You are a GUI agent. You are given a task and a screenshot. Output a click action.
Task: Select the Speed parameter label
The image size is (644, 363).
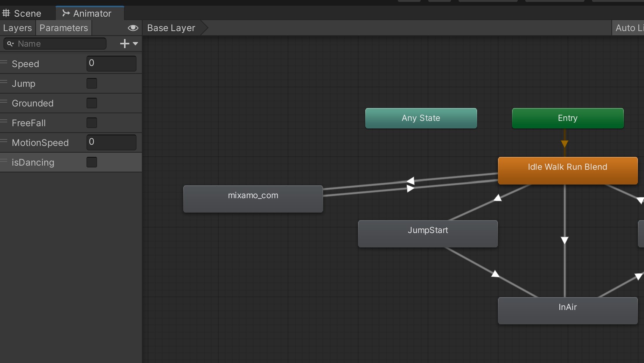pyautogui.click(x=25, y=64)
